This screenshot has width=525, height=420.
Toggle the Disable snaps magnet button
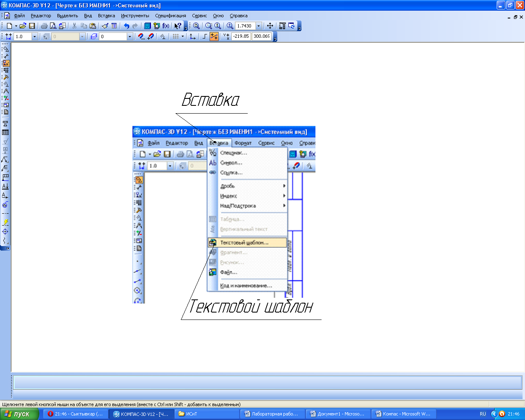151,37
